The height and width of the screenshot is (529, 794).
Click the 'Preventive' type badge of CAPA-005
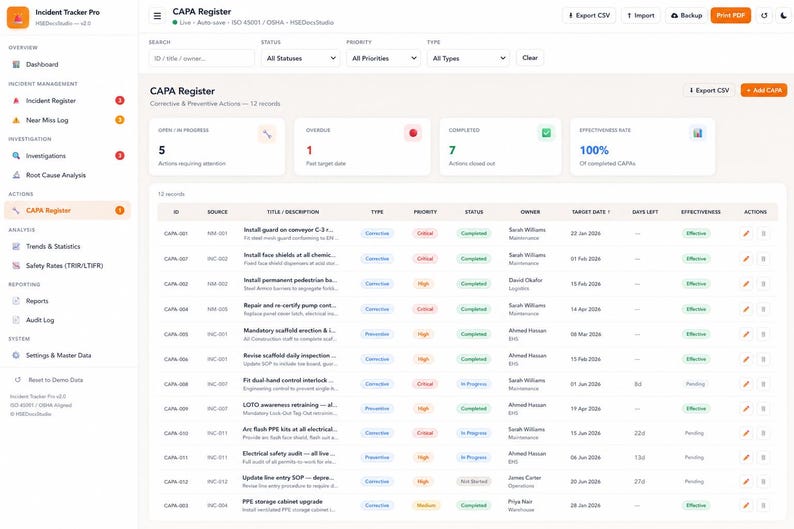pyautogui.click(x=377, y=334)
